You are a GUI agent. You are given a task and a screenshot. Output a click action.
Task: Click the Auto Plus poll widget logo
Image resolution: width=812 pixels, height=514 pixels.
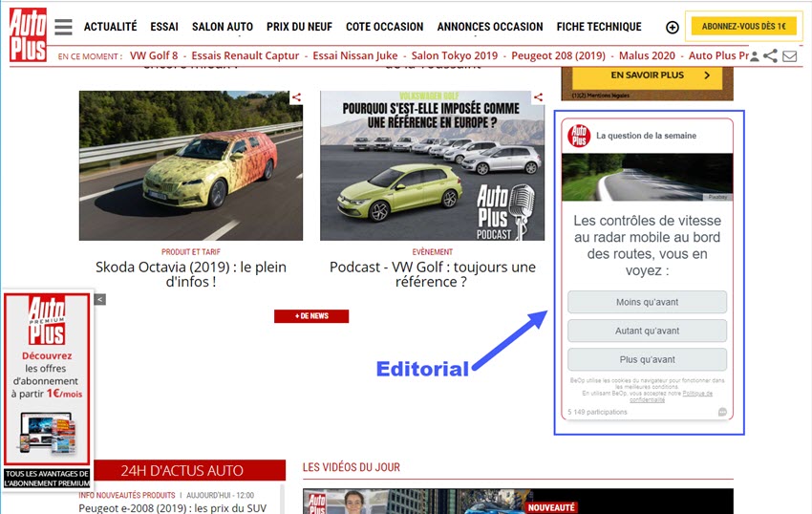579,136
